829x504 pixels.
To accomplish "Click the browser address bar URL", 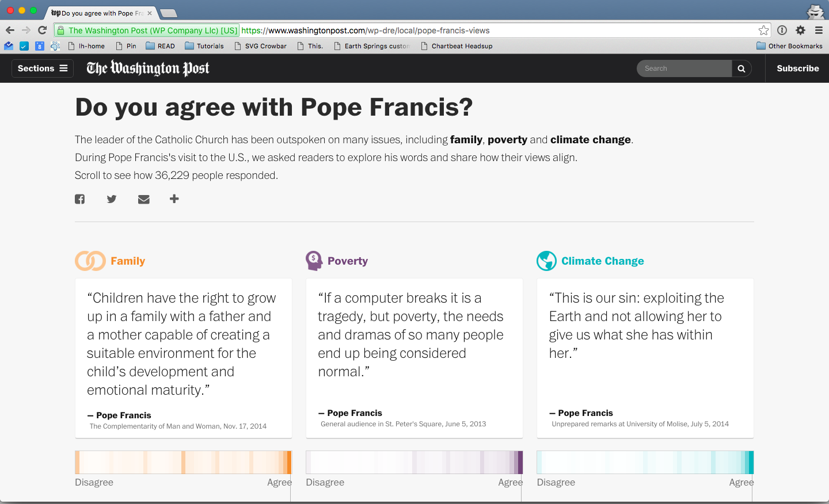I will click(366, 30).
